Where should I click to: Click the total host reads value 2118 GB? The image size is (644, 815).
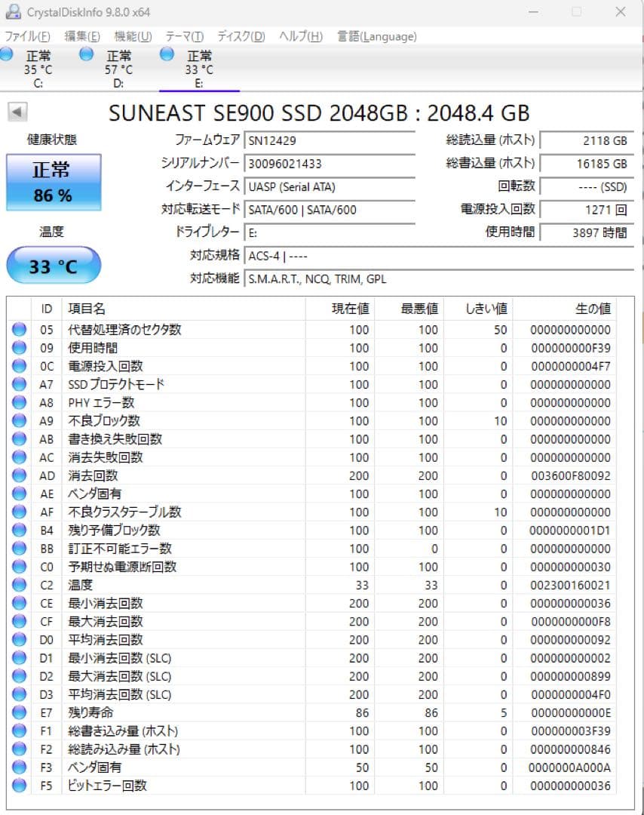click(587, 140)
